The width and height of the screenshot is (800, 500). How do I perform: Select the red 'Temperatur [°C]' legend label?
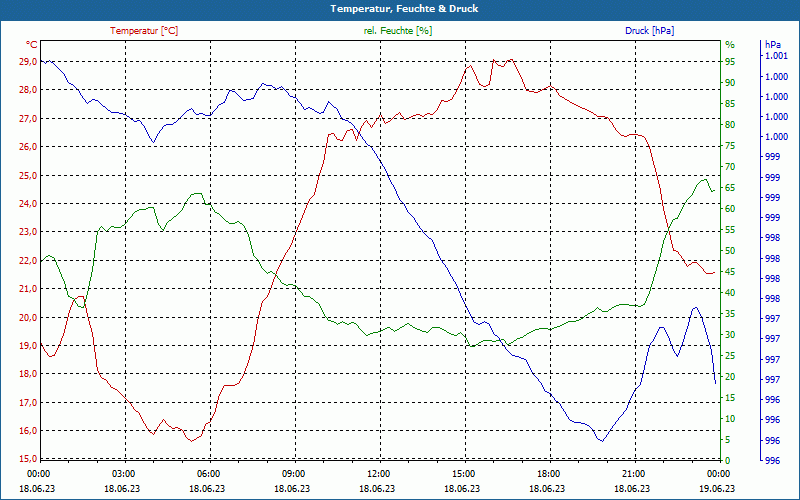(144, 31)
